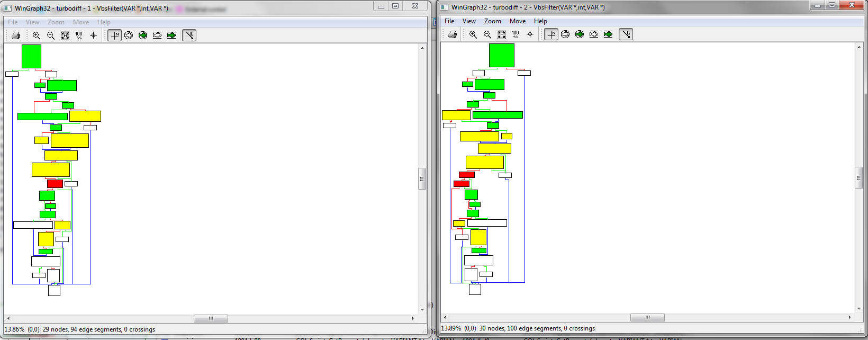This screenshot has width=868, height=340.
Task: Toggle normal view button in turbodiff - 1 toolbar
Action: [115, 35]
